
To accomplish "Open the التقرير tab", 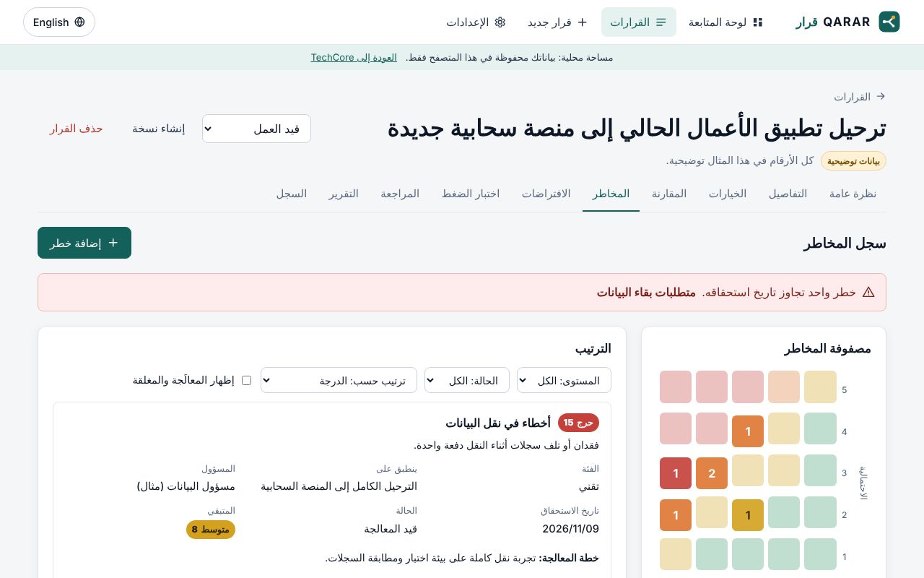I will point(344,194).
